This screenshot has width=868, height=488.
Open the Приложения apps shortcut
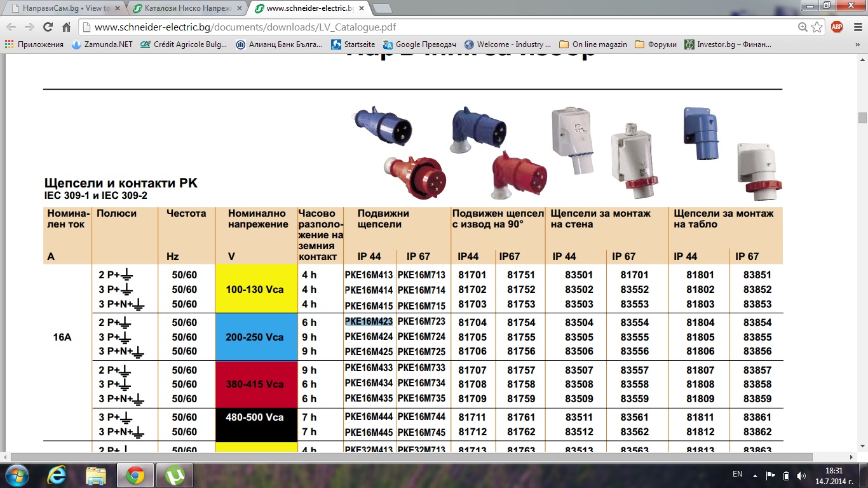(35, 44)
